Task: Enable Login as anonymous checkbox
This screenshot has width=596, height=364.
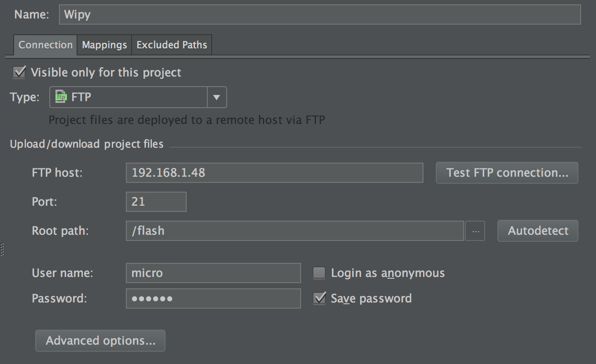Action: pyautogui.click(x=319, y=273)
